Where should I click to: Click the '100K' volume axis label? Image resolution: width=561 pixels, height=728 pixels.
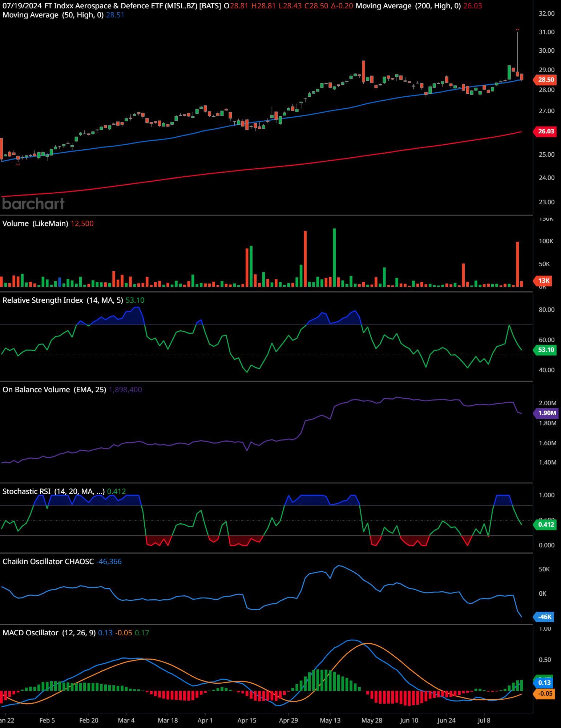pos(546,241)
